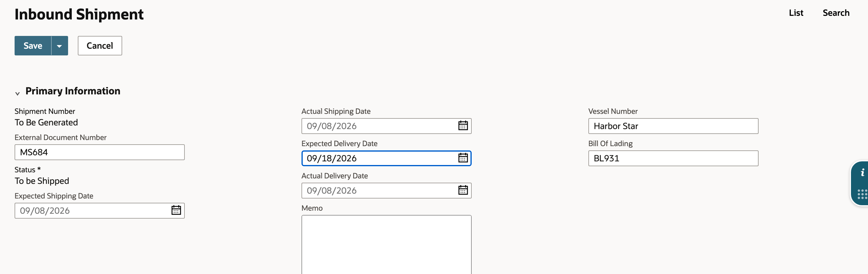Open calendar picker for Expected Shipping Date
This screenshot has height=274, width=868.
(x=176, y=210)
